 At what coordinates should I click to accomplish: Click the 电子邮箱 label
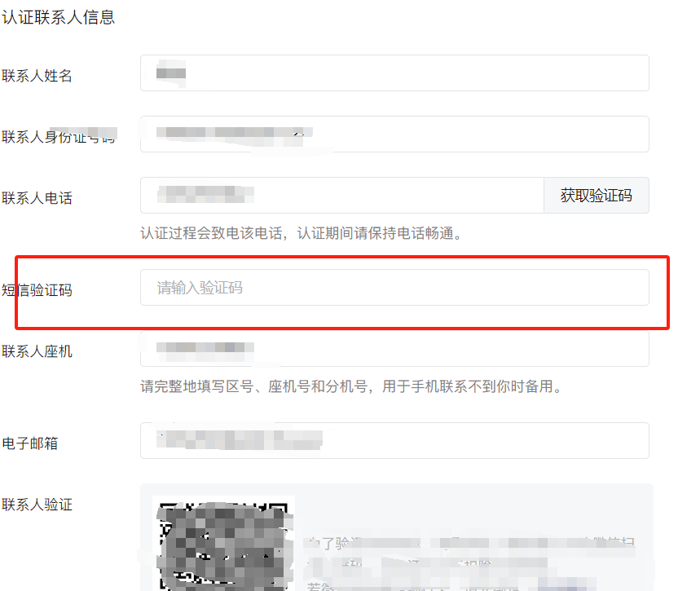click(x=30, y=443)
